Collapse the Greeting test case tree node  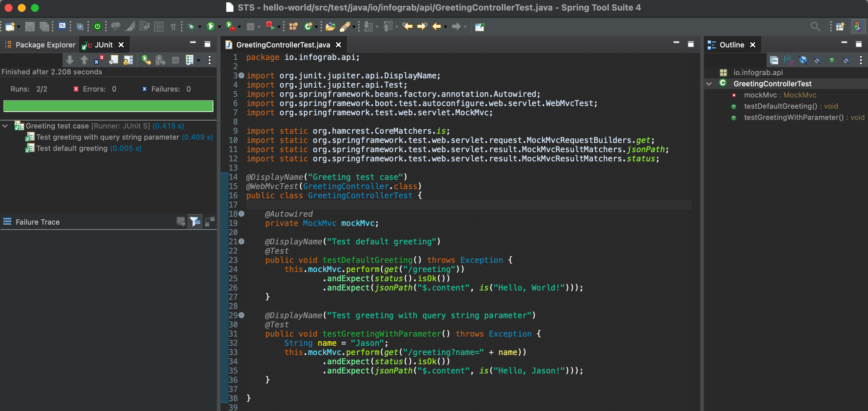click(5, 126)
